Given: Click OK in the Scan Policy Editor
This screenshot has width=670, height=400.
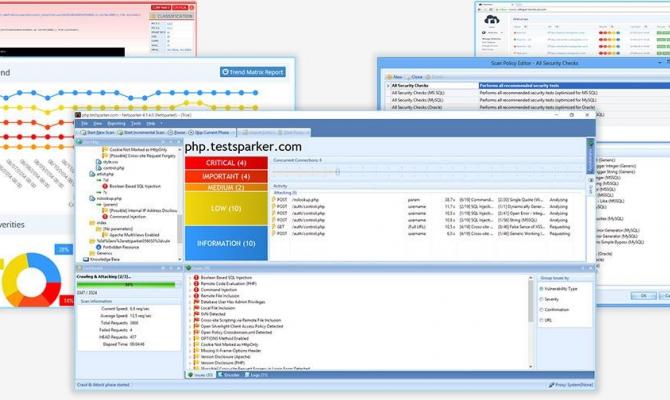Looking at the screenshot, I should pyautogui.click(x=643, y=296).
